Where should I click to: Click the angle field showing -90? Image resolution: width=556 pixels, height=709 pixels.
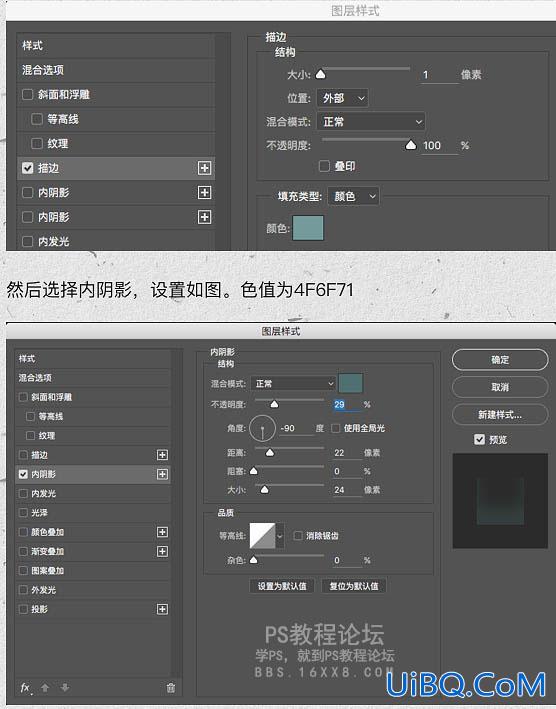297,428
